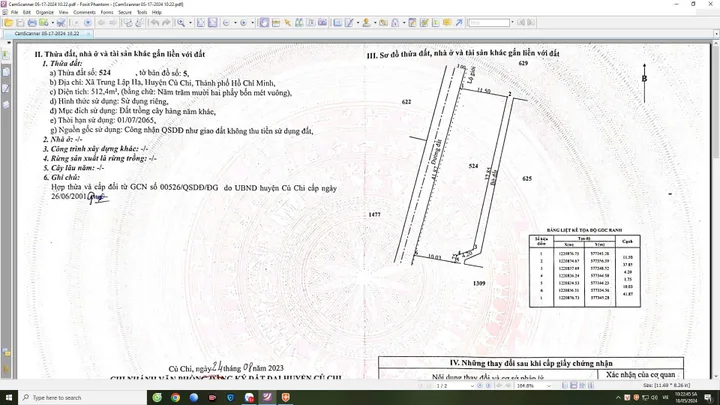Click the Fit Page icon in toolbar
This screenshot has height=405, width=720.
201,22
